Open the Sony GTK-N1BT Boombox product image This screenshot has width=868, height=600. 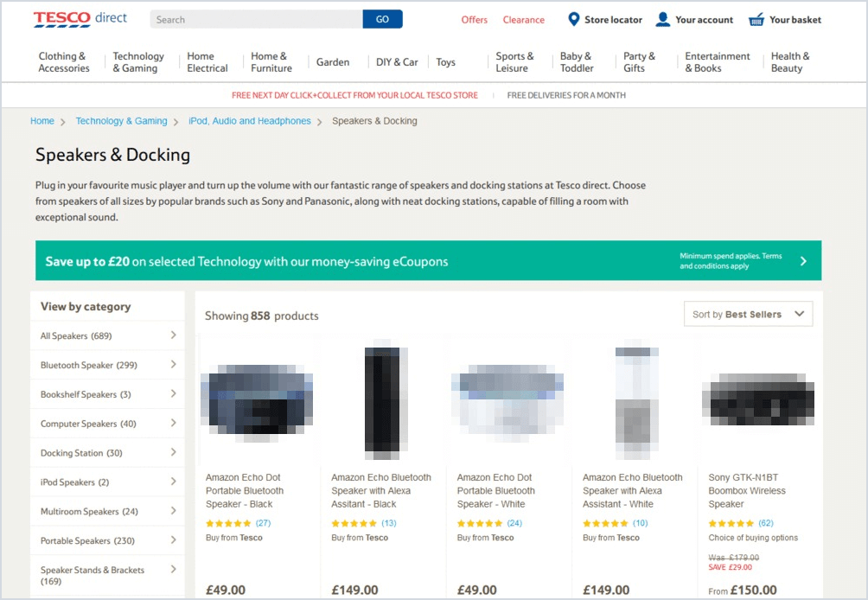[759, 399]
